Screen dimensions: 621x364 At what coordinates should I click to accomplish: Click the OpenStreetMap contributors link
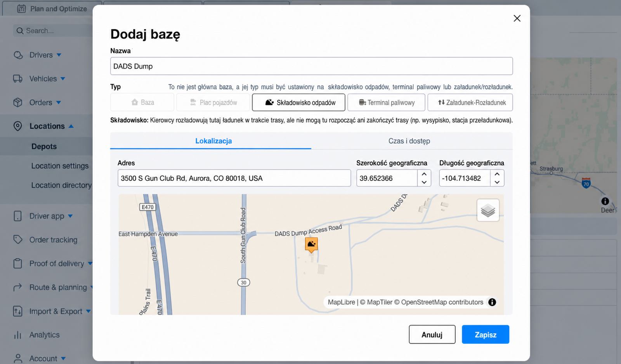439,302
